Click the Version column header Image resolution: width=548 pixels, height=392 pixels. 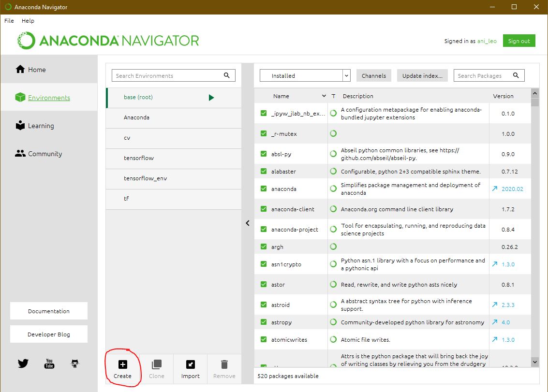[504, 96]
